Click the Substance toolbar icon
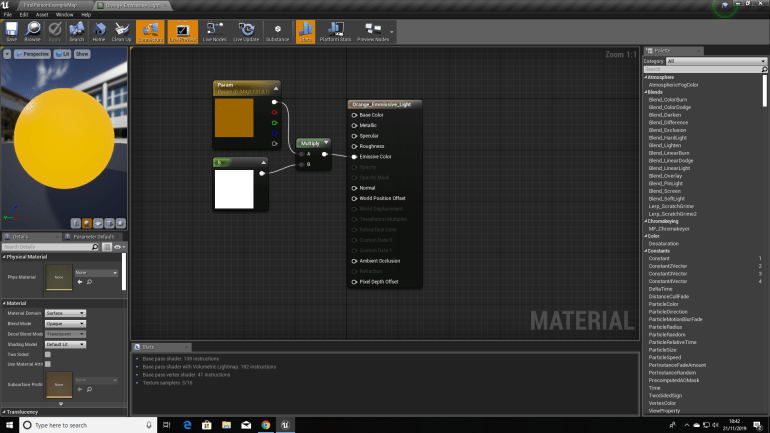The image size is (770, 433). click(277, 32)
